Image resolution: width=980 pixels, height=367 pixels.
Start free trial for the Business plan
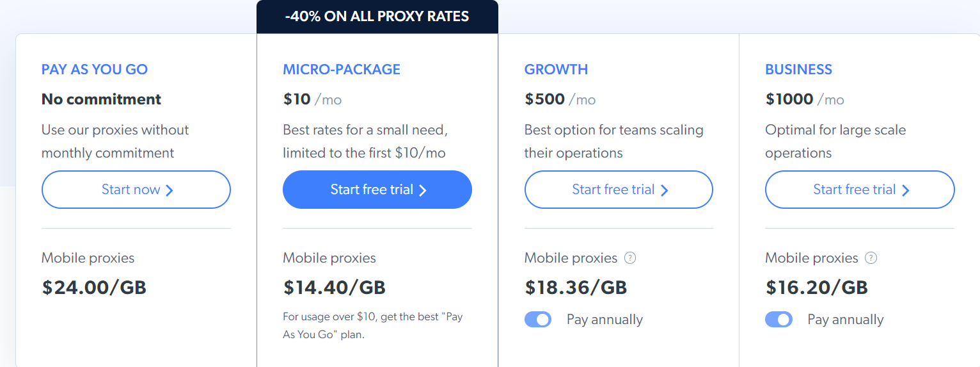tap(860, 190)
